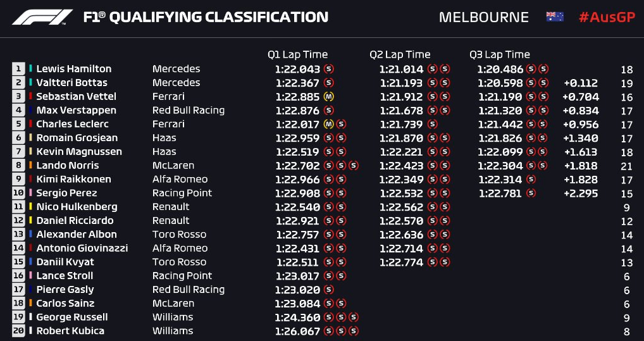The width and height of the screenshot is (644, 341).
Task: Select the Q1 Lap Time column header
Action: point(298,54)
